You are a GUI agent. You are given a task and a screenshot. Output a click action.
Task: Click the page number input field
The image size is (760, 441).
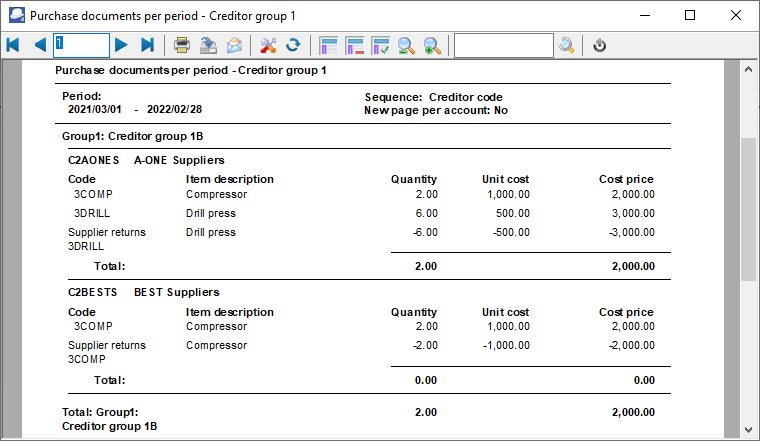coord(81,45)
